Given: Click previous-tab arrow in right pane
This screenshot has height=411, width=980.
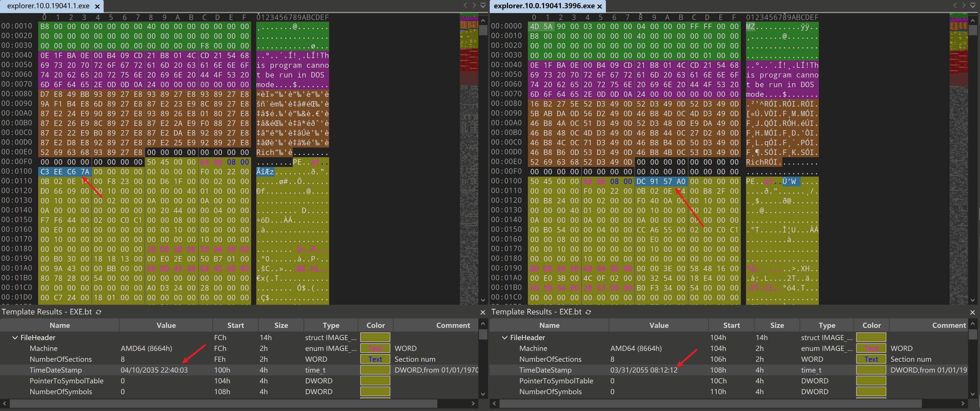Looking at the screenshot, I should [x=955, y=5].
